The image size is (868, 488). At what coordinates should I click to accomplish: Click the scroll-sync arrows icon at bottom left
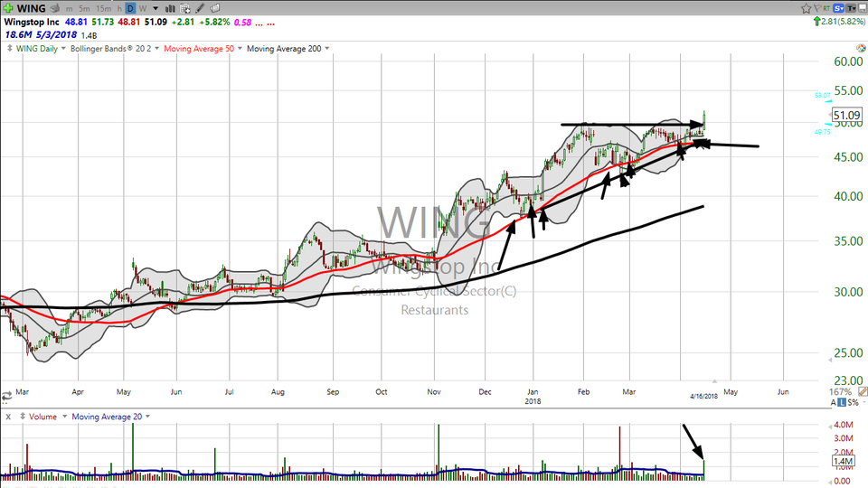click(x=6, y=397)
